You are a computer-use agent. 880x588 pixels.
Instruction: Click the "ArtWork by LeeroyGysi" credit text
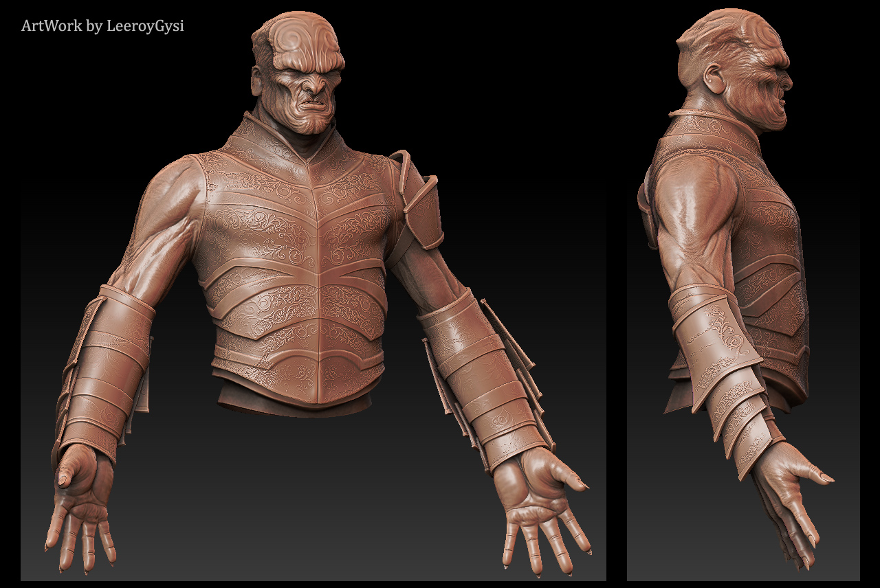(102, 27)
